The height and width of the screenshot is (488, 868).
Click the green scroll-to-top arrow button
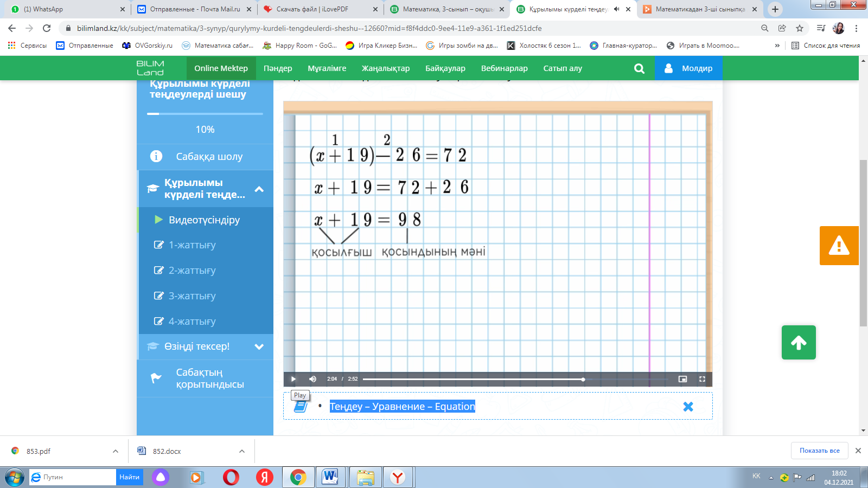799,342
